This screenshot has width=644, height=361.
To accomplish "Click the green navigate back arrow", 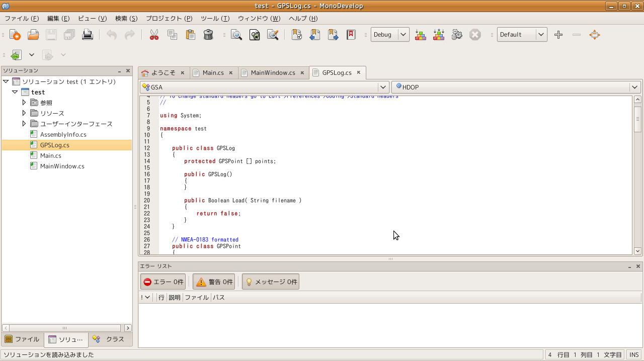I will click(x=16, y=55).
